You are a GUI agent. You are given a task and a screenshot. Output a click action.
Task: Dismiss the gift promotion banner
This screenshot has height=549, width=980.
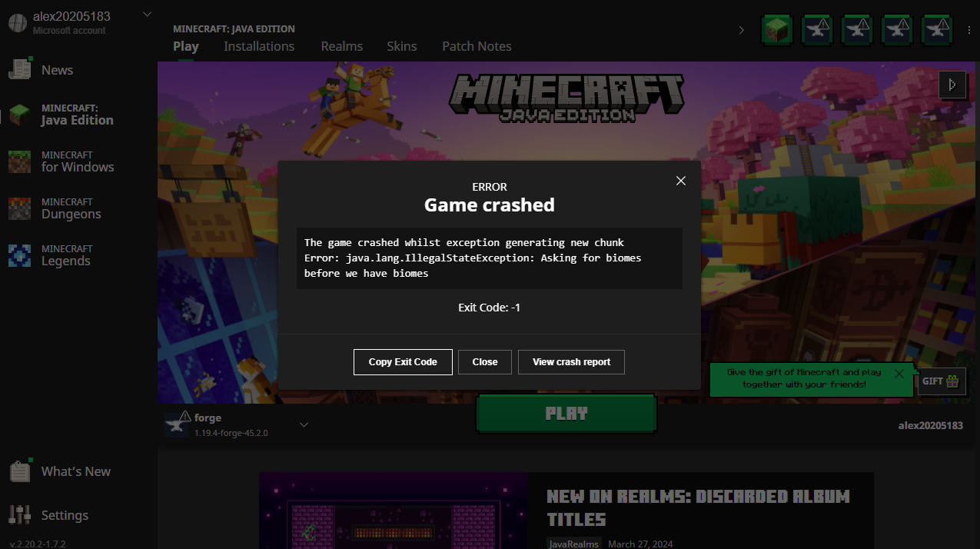[x=899, y=374]
